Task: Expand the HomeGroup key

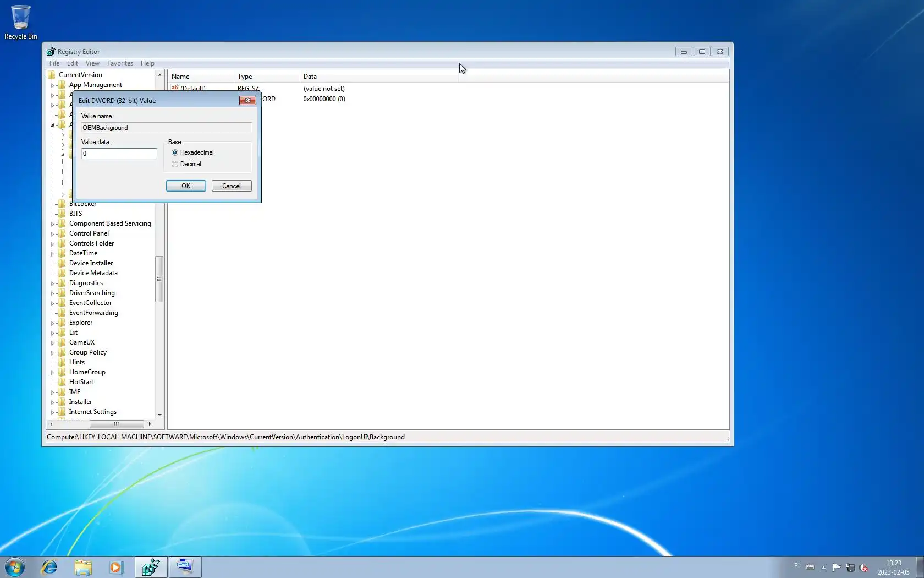Action: click(x=53, y=373)
